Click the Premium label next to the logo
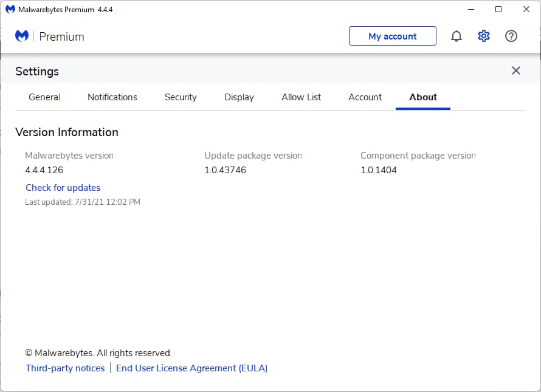The image size is (541, 392). pos(63,36)
